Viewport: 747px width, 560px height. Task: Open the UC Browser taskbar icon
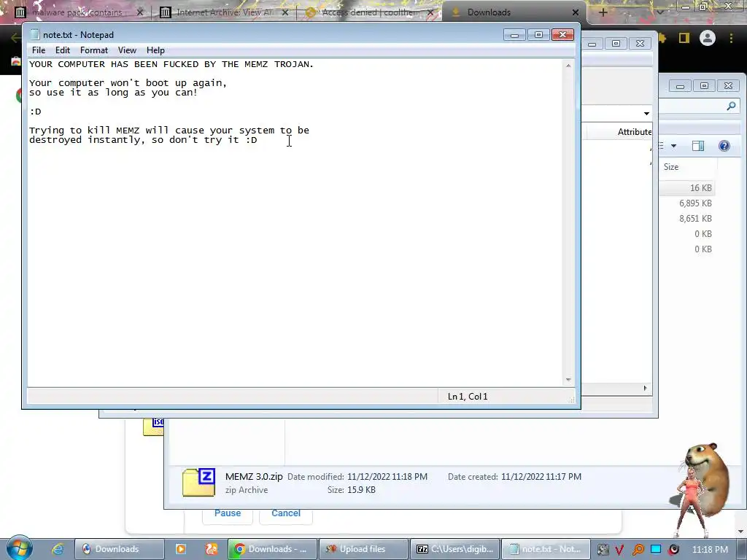211,549
